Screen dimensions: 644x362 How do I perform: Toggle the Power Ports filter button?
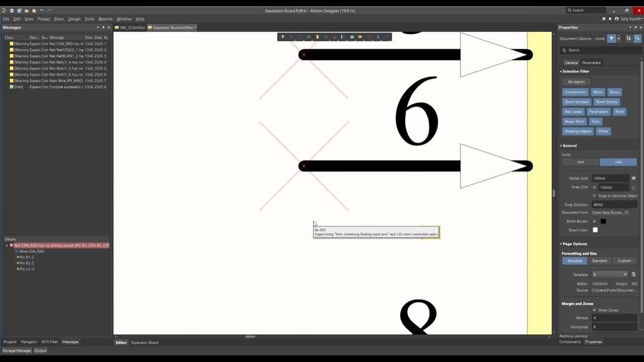pyautogui.click(x=575, y=122)
